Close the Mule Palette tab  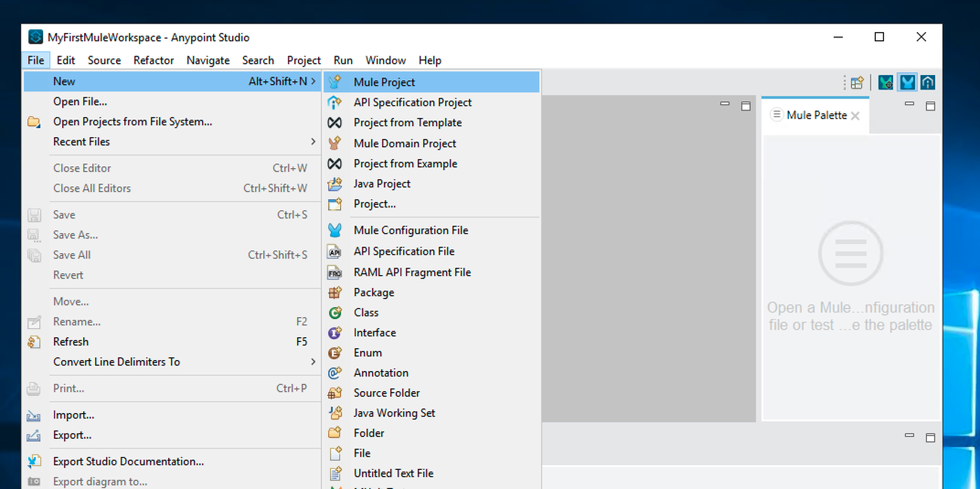click(x=856, y=116)
